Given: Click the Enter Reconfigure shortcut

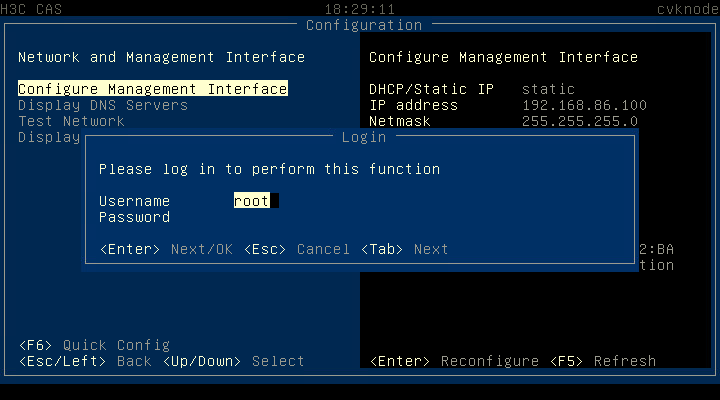Looking at the screenshot, I should tap(454, 361).
